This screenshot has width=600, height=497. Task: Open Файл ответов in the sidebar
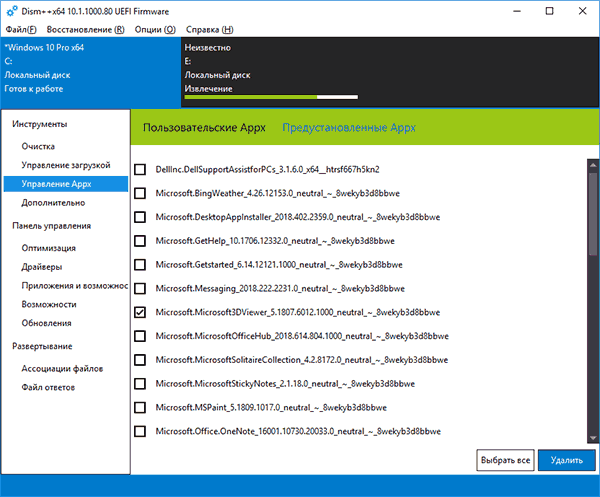[48, 387]
